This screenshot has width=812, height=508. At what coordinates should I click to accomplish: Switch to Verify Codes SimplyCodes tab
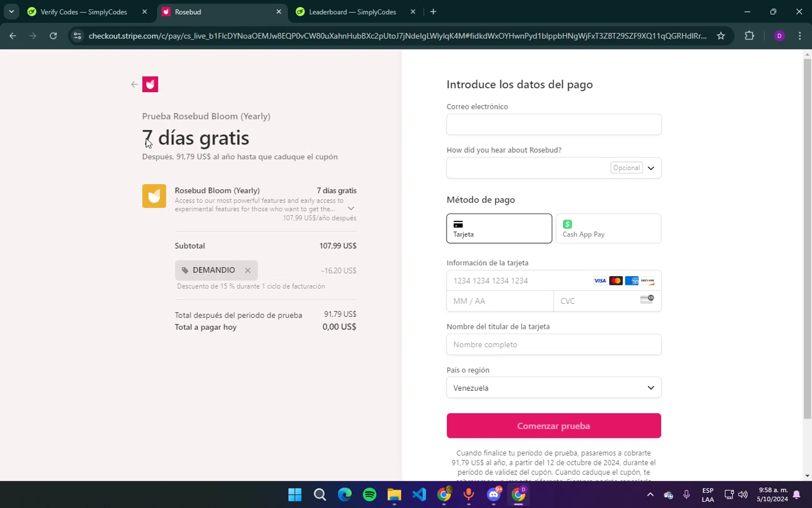84,12
